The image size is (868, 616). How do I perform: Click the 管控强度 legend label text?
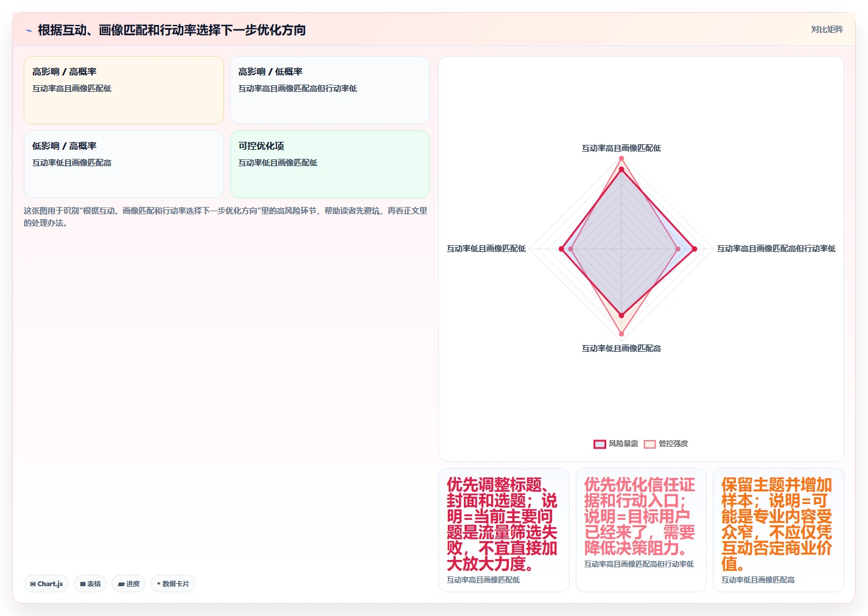tap(673, 444)
